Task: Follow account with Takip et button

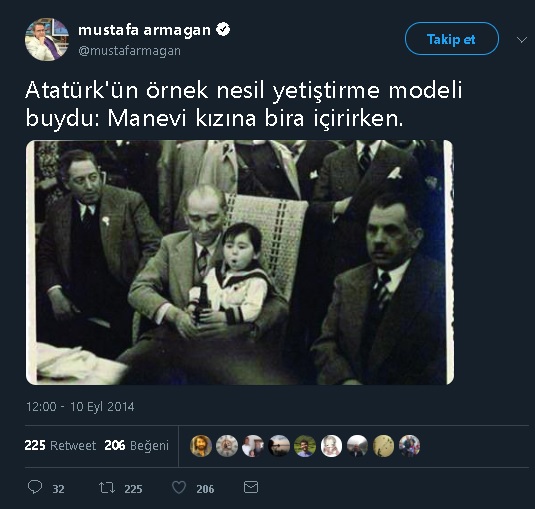Action: pos(452,39)
